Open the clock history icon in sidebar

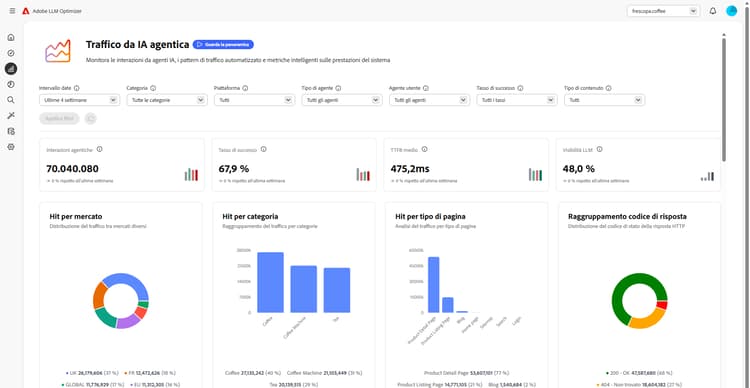(x=11, y=84)
